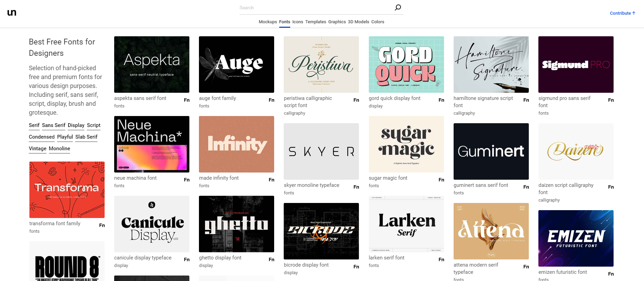Open the Neue Machina font thumbnail
644x281 pixels.
click(152, 144)
